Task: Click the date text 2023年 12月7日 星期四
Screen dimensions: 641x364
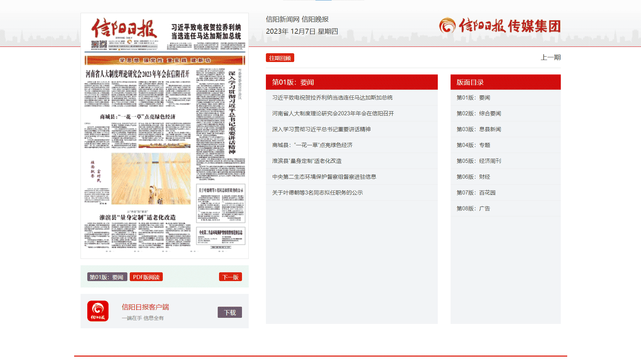Action: tap(302, 31)
